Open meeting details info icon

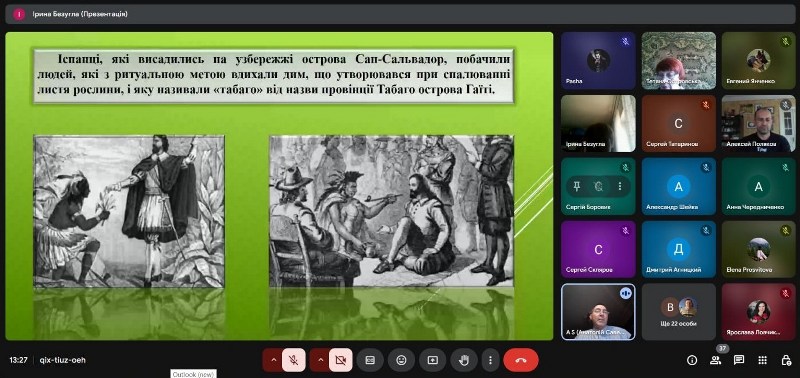(x=692, y=360)
